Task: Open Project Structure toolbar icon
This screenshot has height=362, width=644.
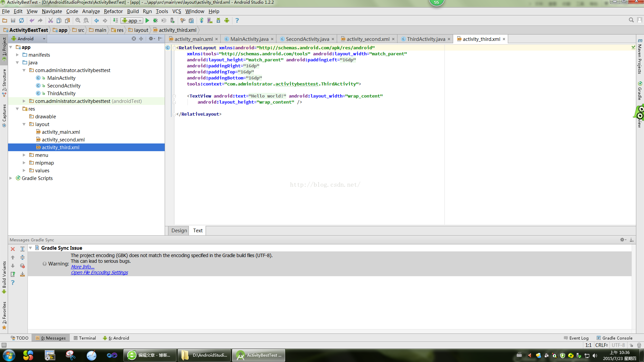Action: (191, 20)
